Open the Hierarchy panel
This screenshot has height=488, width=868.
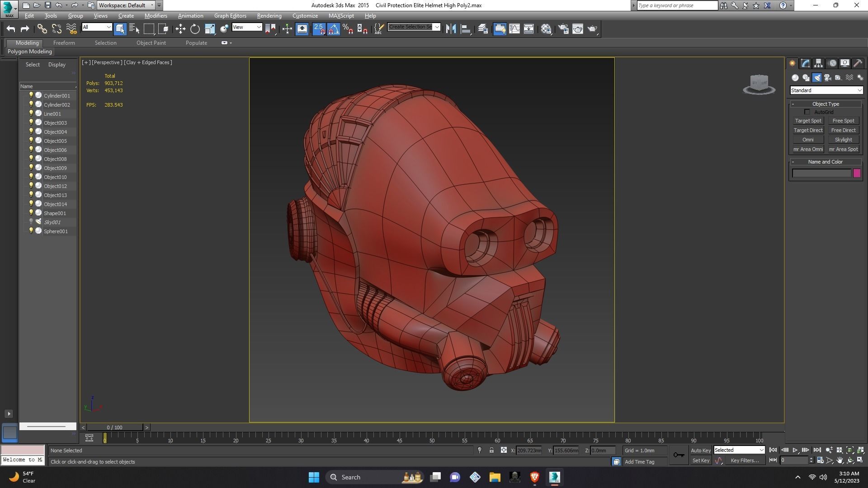tap(818, 63)
